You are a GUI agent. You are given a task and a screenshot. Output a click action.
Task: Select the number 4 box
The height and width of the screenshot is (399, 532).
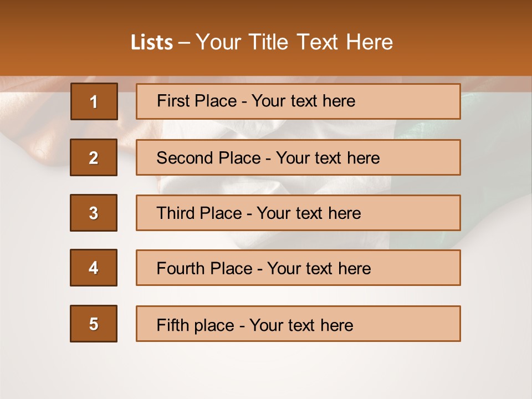click(94, 268)
